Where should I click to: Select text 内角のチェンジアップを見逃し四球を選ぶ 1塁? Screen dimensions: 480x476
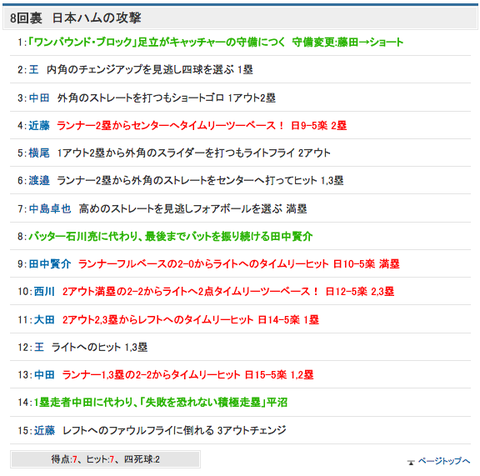150,70
